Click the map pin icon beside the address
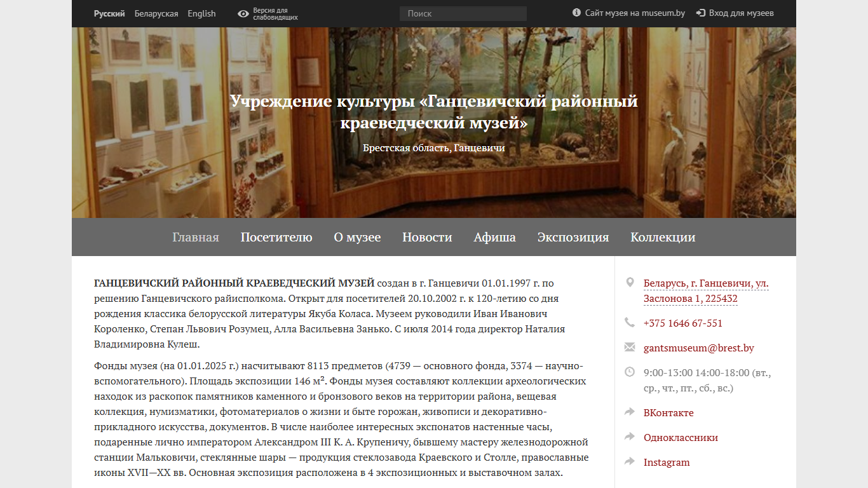868x488 pixels. [x=630, y=282]
